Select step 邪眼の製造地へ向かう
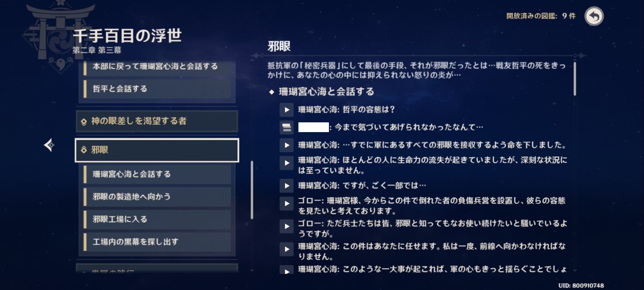The height and width of the screenshot is (290, 644). tap(157, 197)
